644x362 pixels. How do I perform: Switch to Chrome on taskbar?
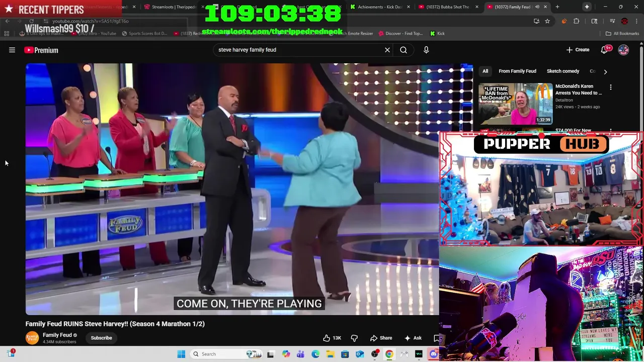389,354
